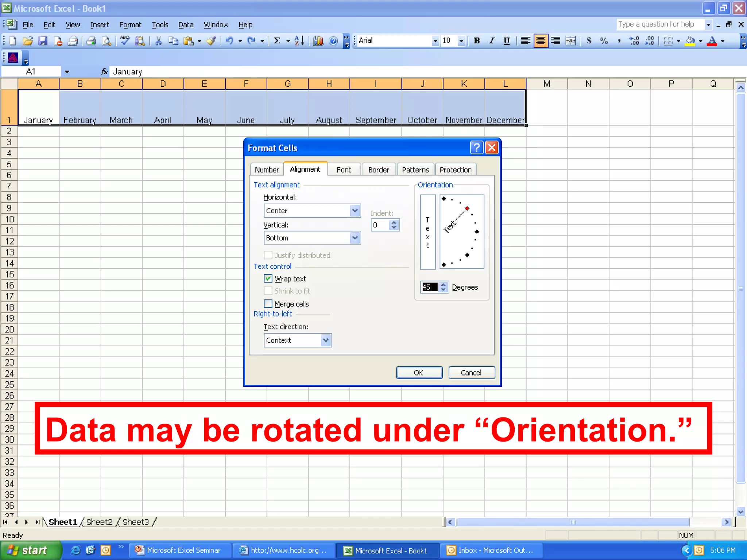Image resolution: width=747 pixels, height=560 pixels.
Task: Switch to the Number tab
Action: pyautogui.click(x=267, y=170)
